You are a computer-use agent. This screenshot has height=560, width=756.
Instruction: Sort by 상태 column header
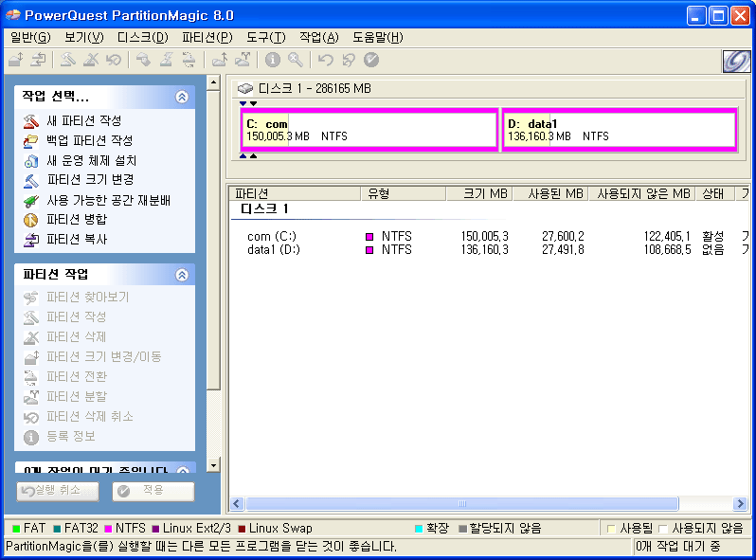[x=714, y=194]
